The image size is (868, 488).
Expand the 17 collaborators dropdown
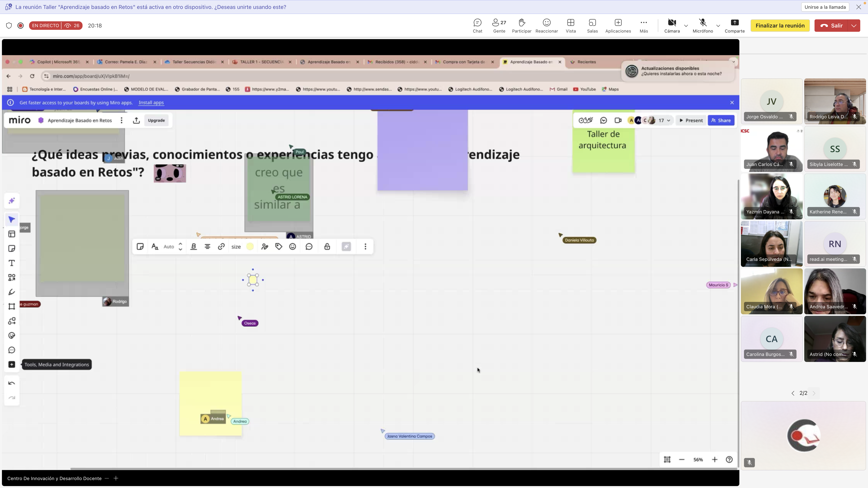tap(665, 121)
